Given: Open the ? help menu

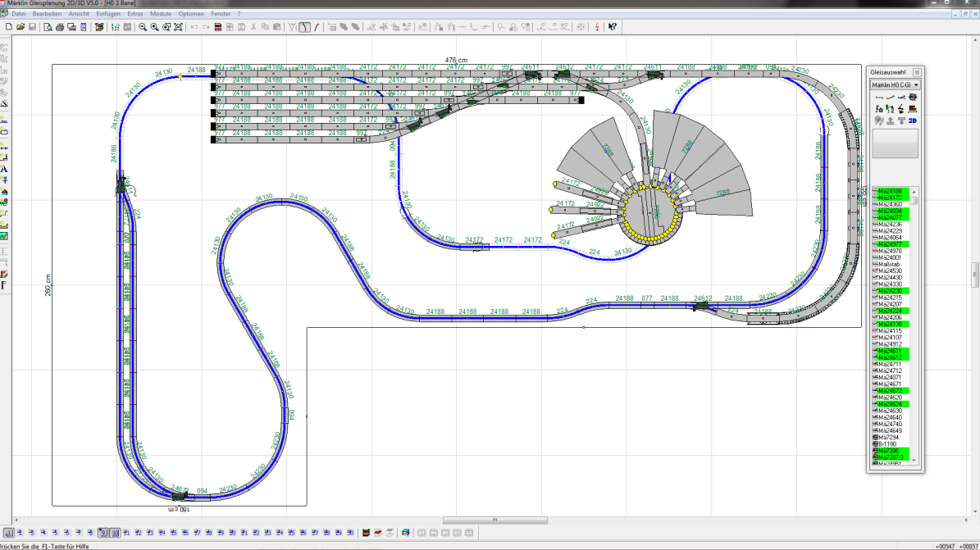Looking at the screenshot, I should pyautogui.click(x=239, y=14).
